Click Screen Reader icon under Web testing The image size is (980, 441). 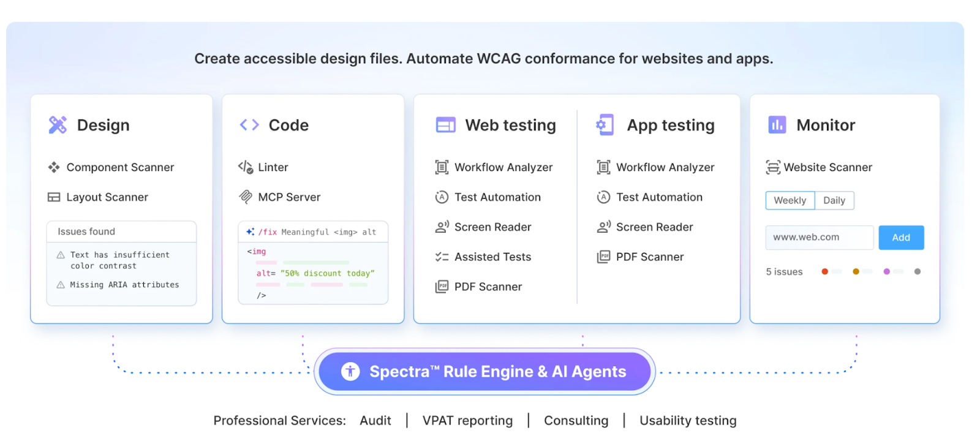[442, 227]
